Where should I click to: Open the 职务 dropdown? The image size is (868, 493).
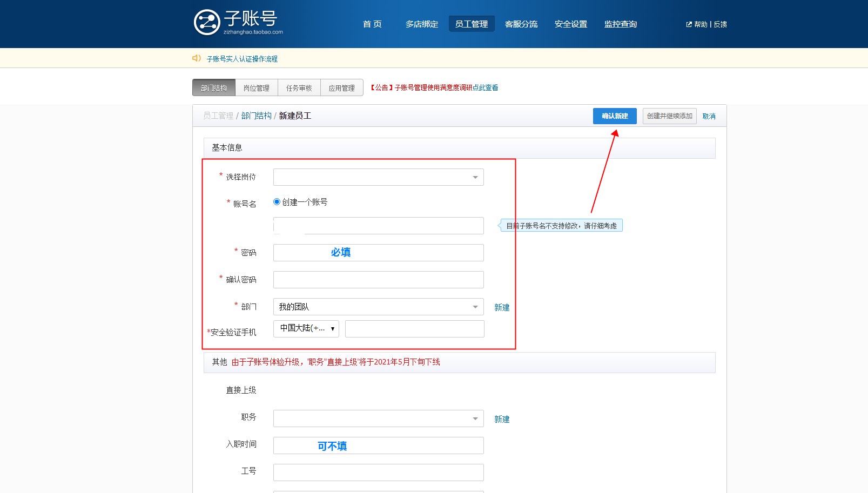point(378,418)
